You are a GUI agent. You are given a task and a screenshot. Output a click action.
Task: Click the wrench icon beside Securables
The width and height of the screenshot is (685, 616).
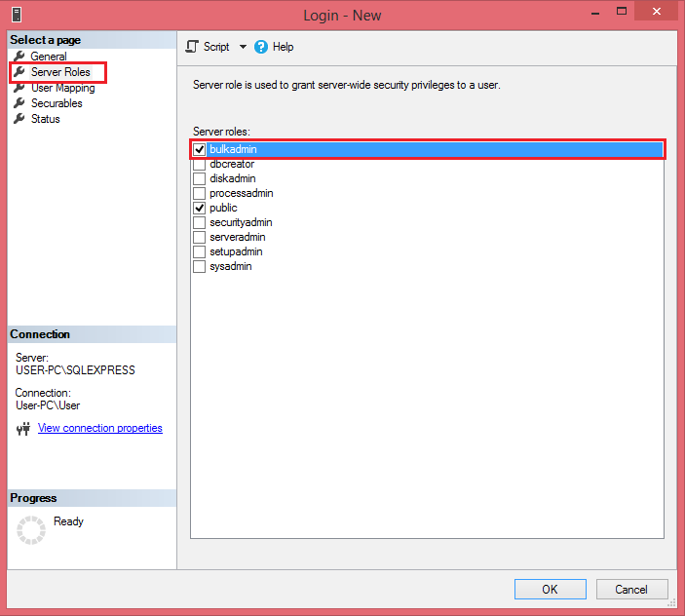(x=19, y=103)
